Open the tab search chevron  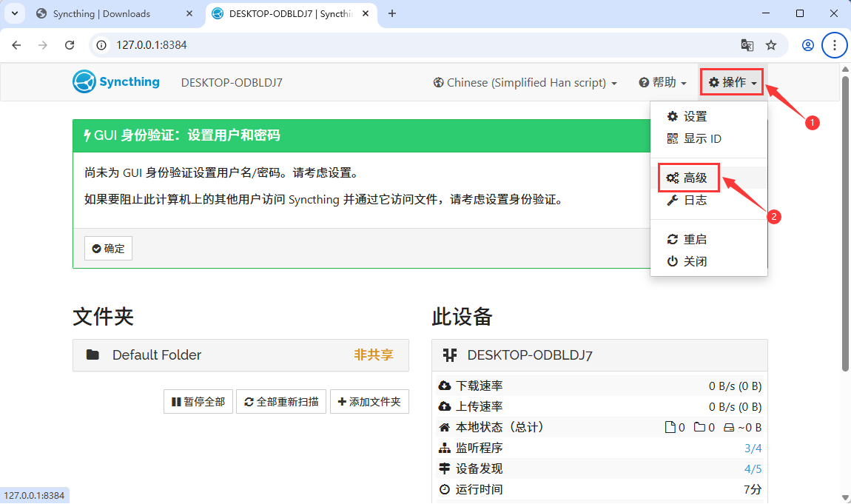tap(15, 13)
